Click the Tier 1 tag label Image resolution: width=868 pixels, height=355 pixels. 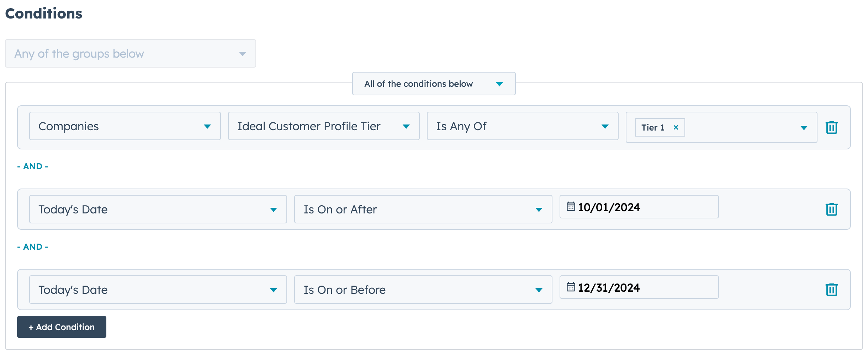pyautogui.click(x=652, y=127)
